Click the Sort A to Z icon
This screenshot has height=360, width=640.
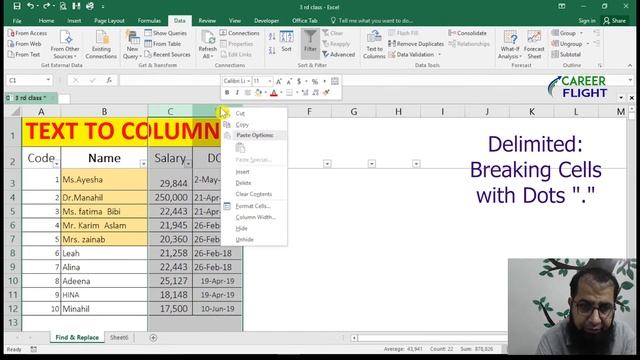click(272, 37)
